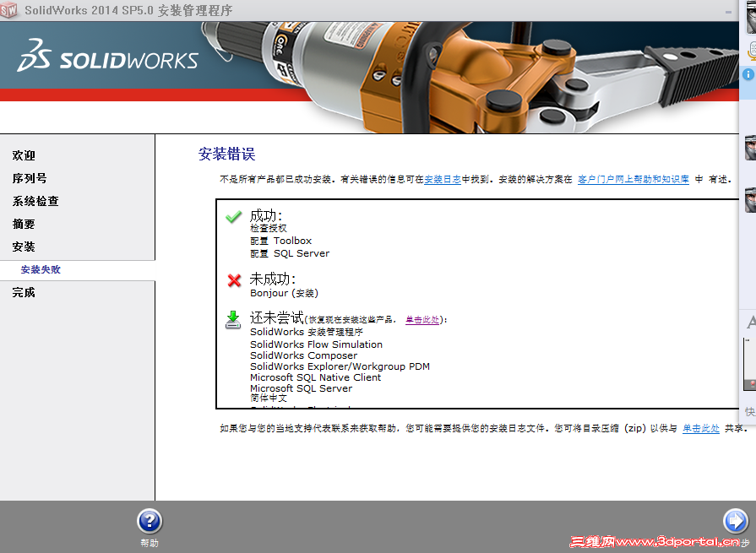Click the SolidWorks Explorer/Workgroup PDM entry
This screenshot has height=553, width=756.
[x=340, y=366]
